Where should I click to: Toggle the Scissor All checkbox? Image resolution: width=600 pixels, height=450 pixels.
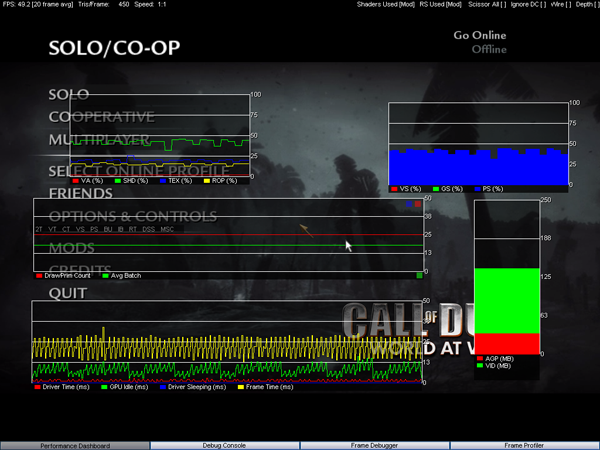pos(487,5)
